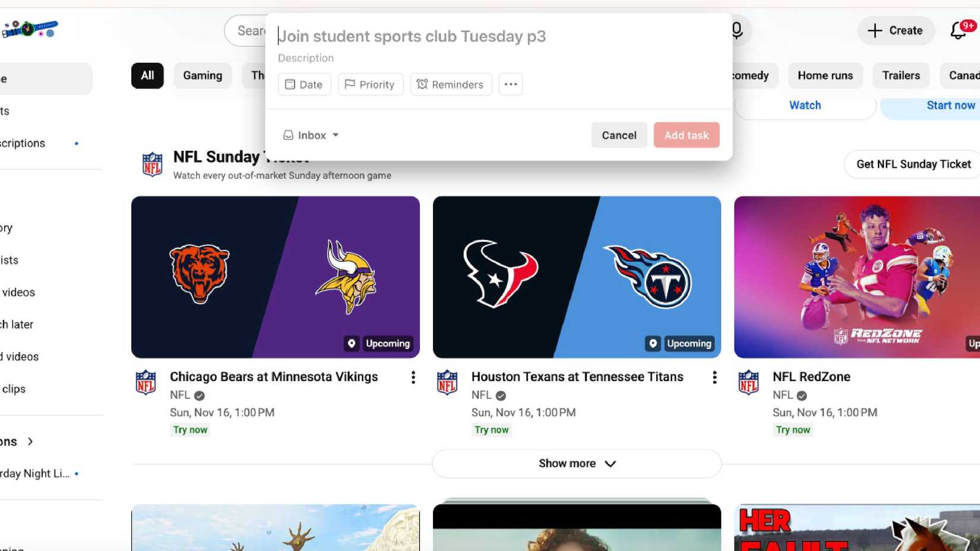Viewport: 980px width, 551px height.
Task: Select the Trailers filter chip
Action: click(x=901, y=75)
